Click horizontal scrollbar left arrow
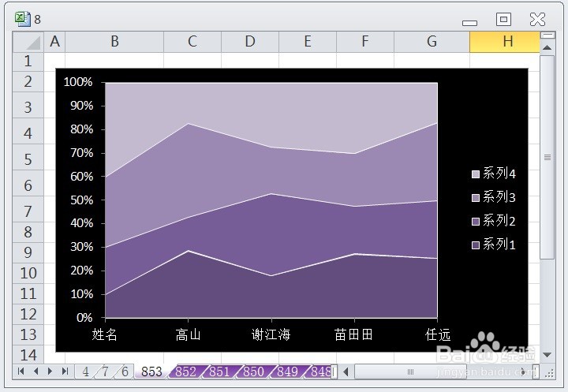The height and width of the screenshot is (392, 568). tap(346, 371)
